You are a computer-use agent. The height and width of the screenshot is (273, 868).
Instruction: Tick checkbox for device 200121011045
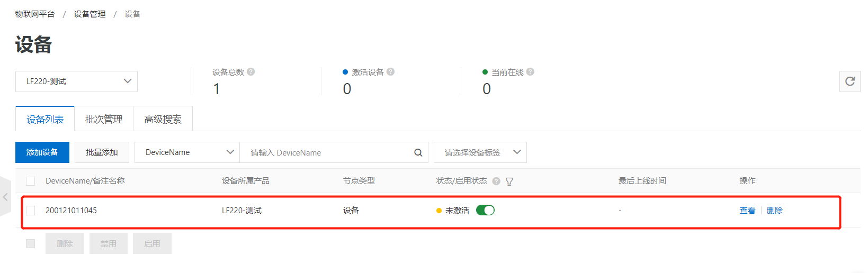coord(31,211)
